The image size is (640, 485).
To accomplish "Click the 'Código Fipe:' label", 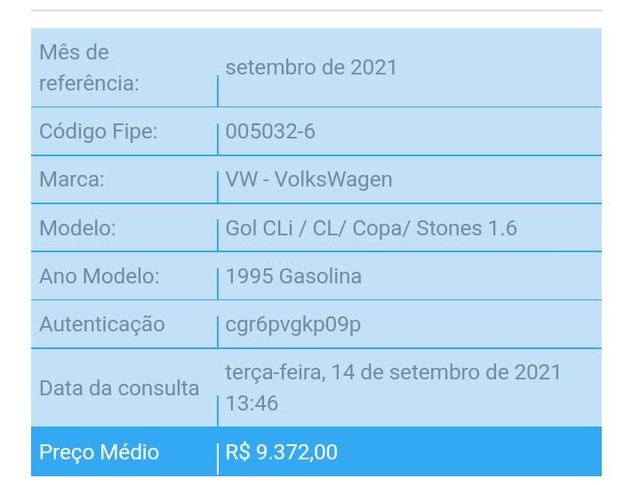I will (98, 131).
